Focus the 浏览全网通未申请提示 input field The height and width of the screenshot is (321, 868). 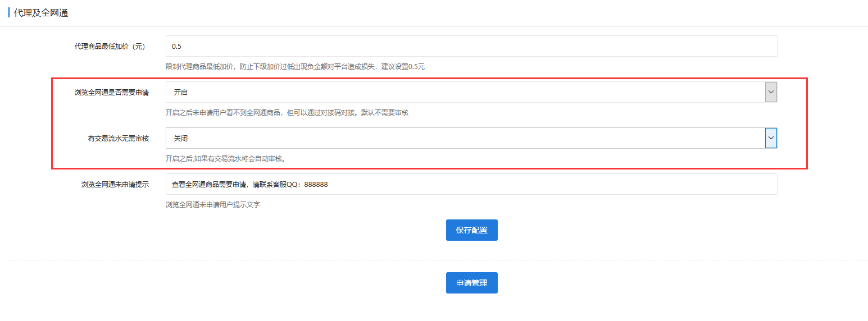coord(471,184)
